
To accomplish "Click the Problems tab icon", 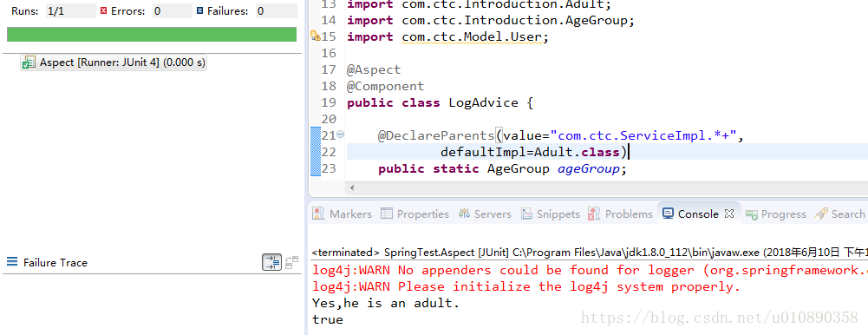I will point(594,213).
